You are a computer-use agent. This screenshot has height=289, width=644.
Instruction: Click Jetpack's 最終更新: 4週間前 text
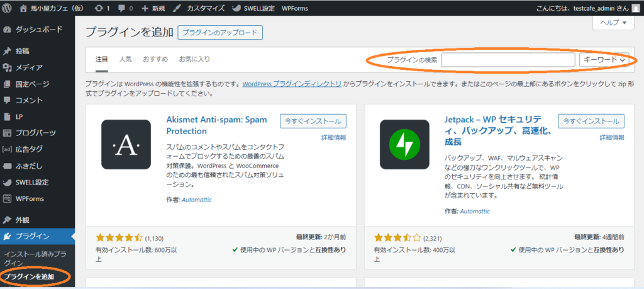tap(599, 237)
